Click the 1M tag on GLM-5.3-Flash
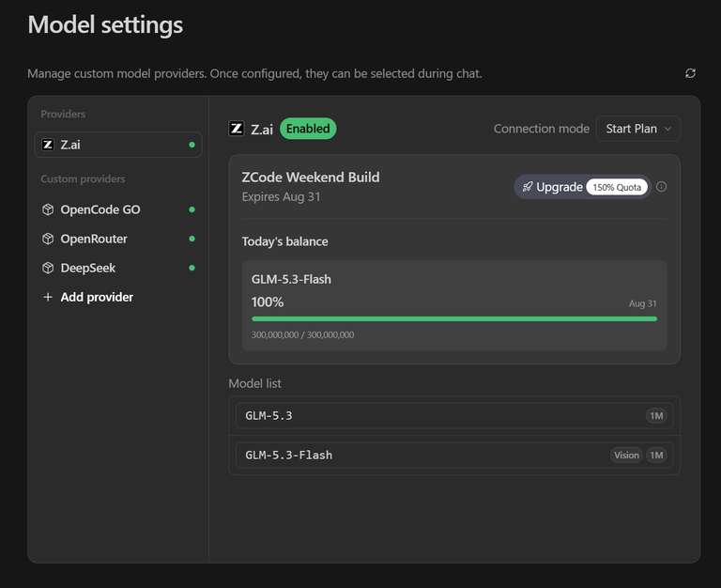The image size is (721, 588). point(656,456)
